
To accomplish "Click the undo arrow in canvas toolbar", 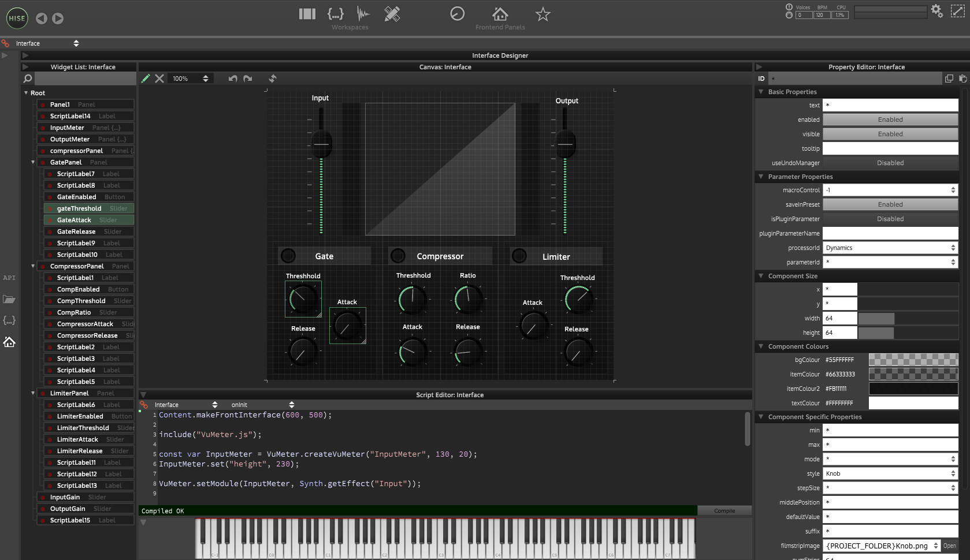I will coord(233,79).
